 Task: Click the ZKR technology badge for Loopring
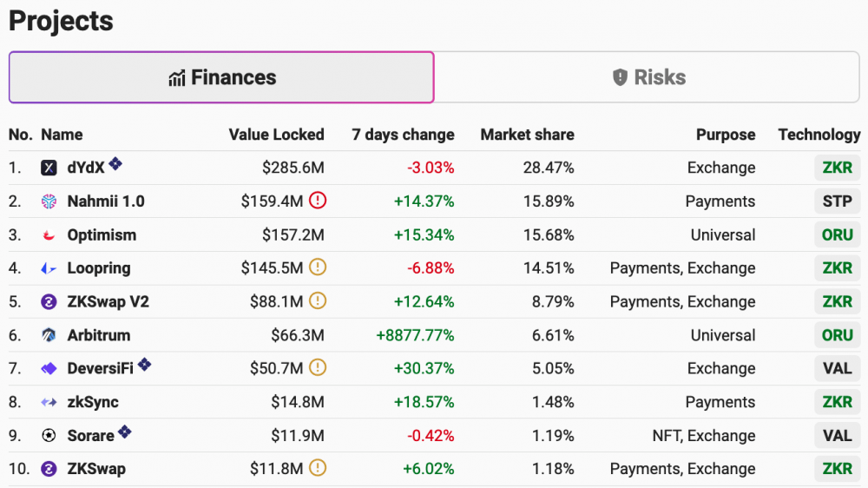click(837, 268)
